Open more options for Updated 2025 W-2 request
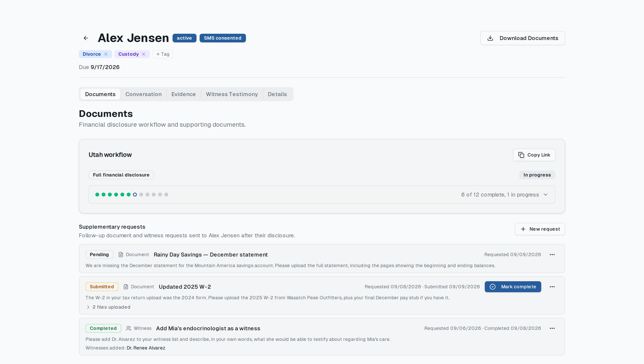644x364 pixels. tap(552, 287)
